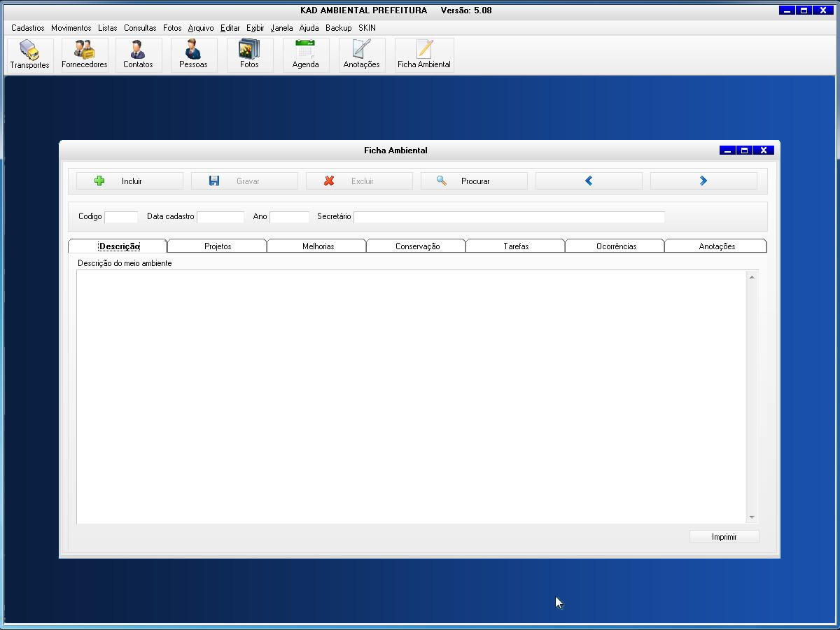Focus the Ano input field
This screenshot has height=630, width=840.
[289, 217]
